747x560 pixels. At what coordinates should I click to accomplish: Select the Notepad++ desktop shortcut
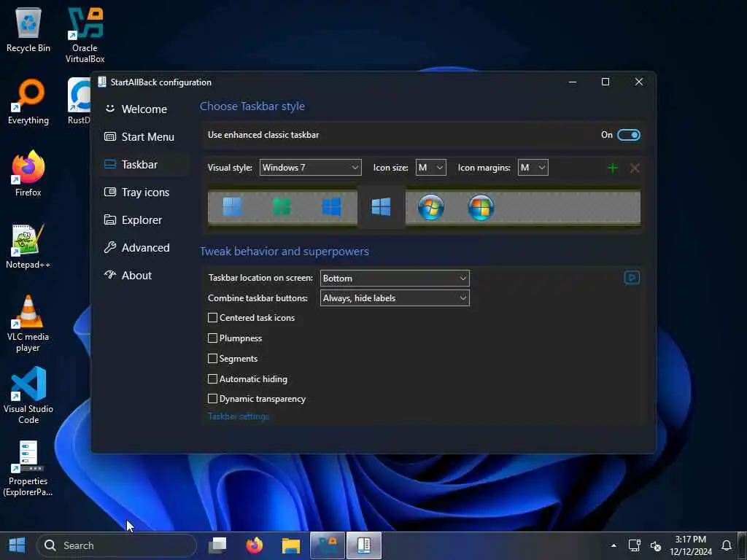point(28,246)
